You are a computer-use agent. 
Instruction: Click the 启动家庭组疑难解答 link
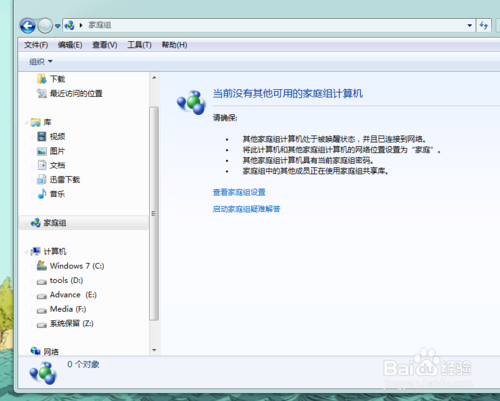246,209
